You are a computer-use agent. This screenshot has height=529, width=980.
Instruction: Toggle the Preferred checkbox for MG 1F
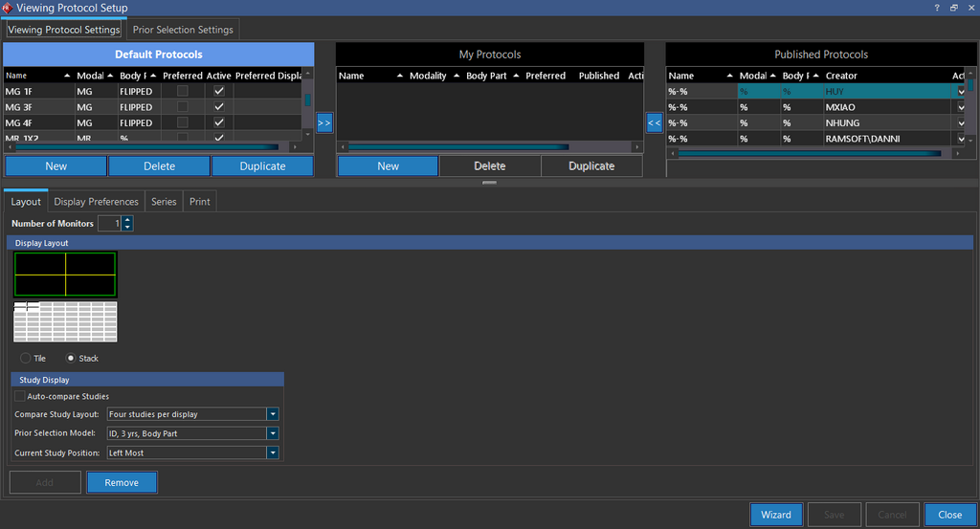(x=183, y=91)
